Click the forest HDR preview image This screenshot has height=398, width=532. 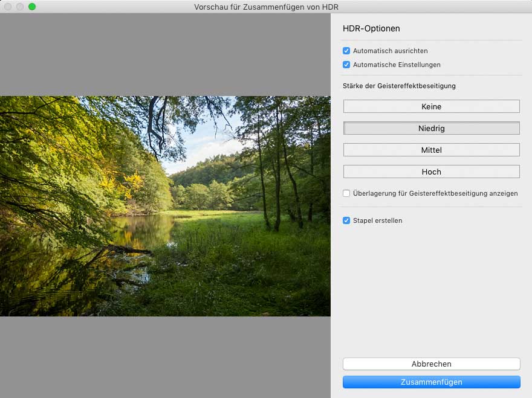[x=165, y=206]
